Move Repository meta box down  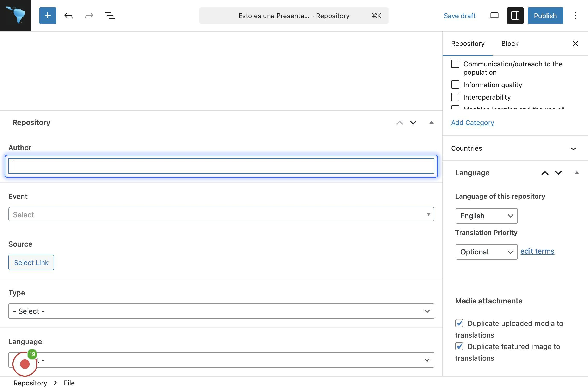pos(413,122)
